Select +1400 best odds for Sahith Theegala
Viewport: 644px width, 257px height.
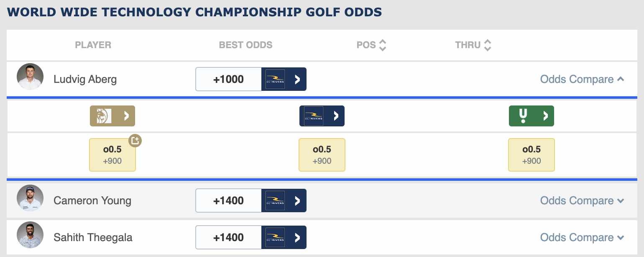coord(229,237)
